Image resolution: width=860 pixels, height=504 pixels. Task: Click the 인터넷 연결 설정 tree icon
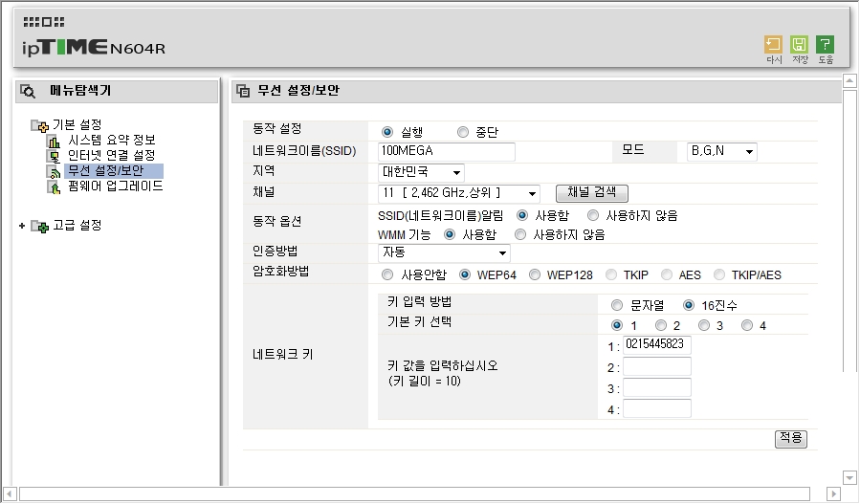pyautogui.click(x=54, y=156)
